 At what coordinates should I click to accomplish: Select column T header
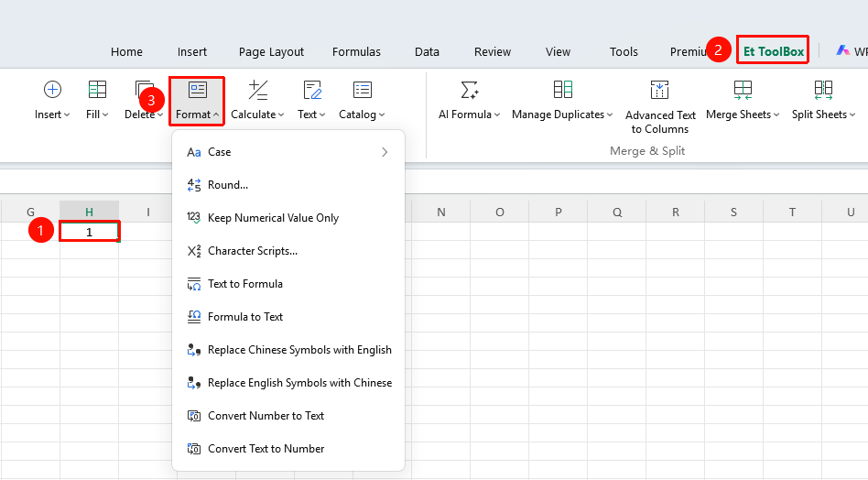pos(792,212)
